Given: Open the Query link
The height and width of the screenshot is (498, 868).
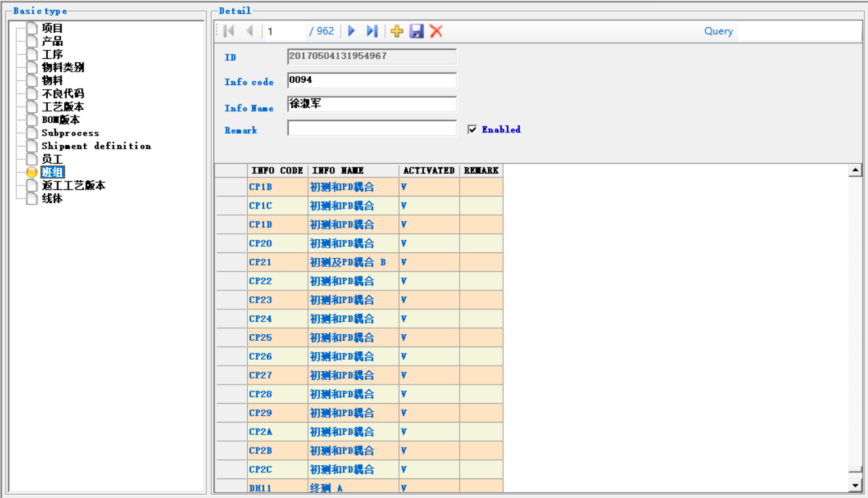Looking at the screenshot, I should [719, 31].
